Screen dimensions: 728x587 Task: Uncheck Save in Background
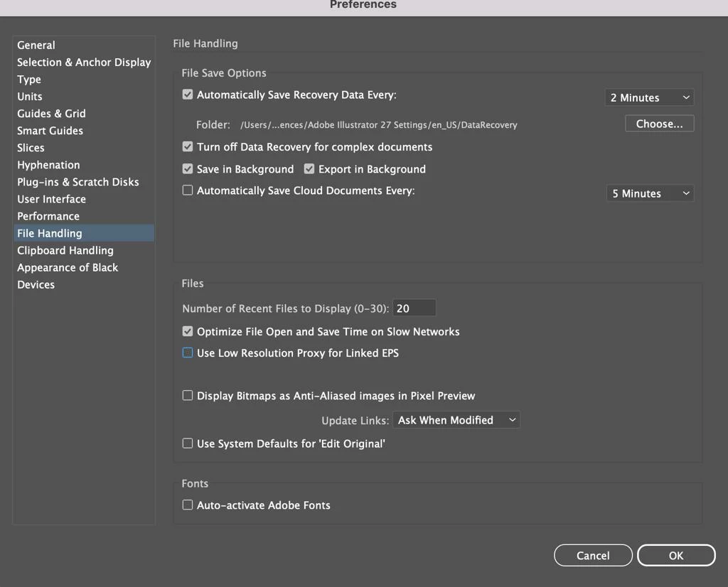[x=188, y=169]
